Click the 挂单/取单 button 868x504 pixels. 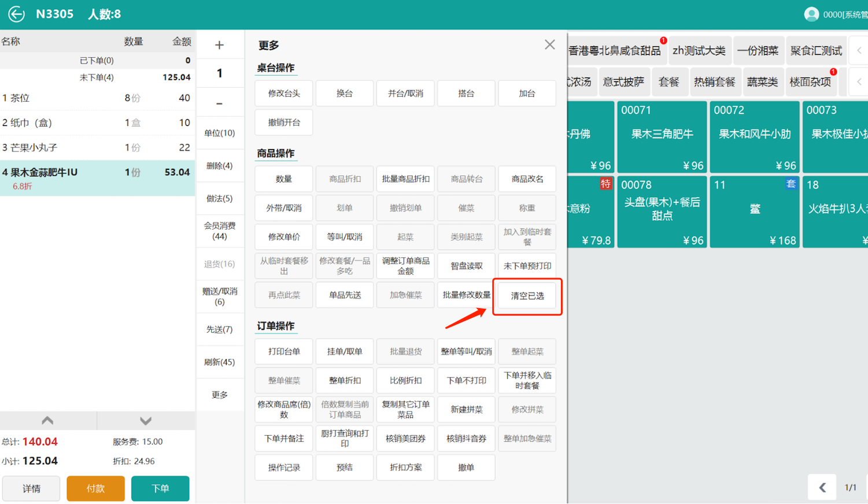click(345, 351)
